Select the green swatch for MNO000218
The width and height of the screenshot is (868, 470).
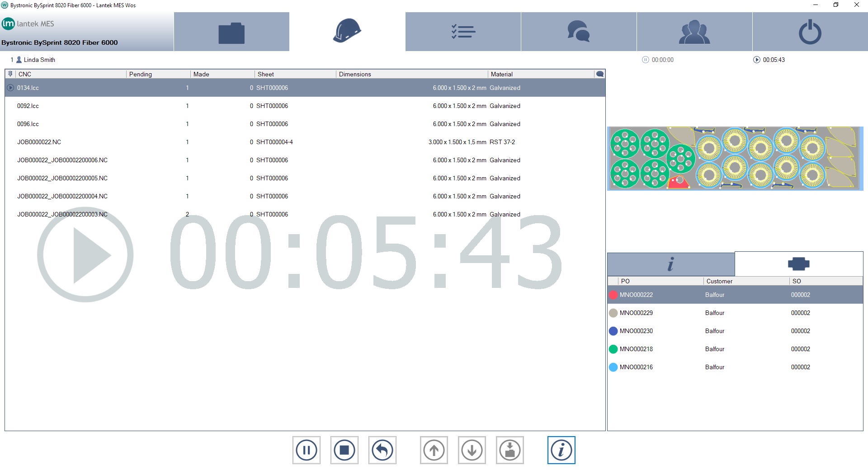click(x=613, y=349)
